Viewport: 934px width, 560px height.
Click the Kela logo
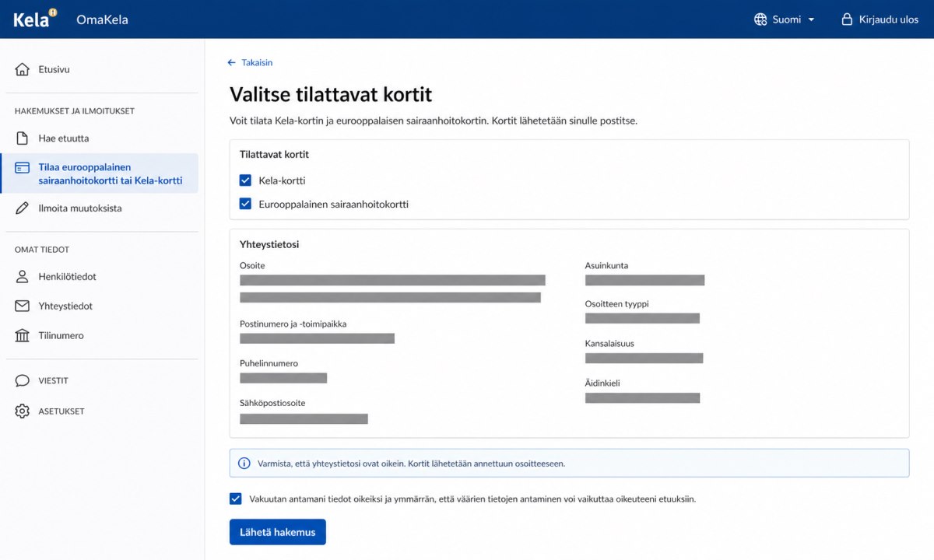coord(35,19)
